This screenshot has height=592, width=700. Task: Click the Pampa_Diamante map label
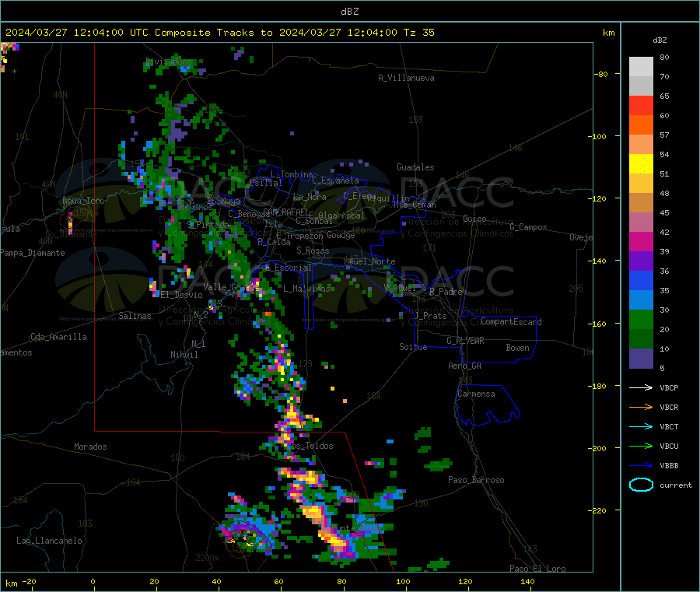[x=32, y=253]
